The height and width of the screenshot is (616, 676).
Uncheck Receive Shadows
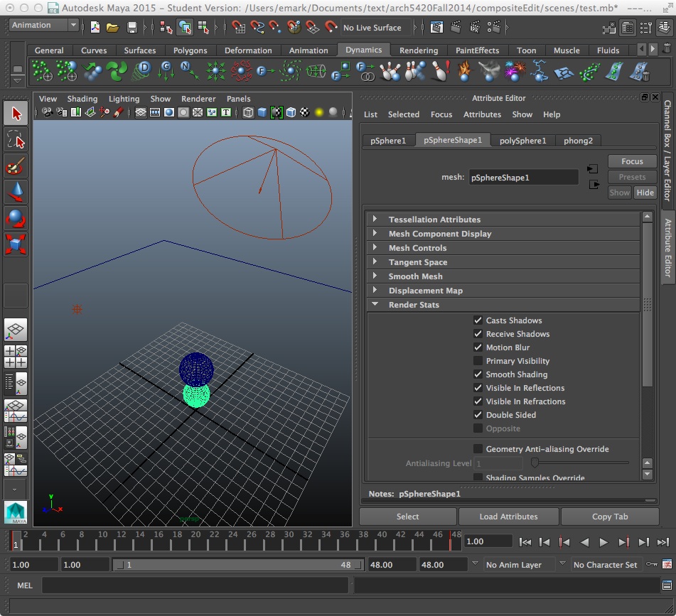(x=478, y=334)
